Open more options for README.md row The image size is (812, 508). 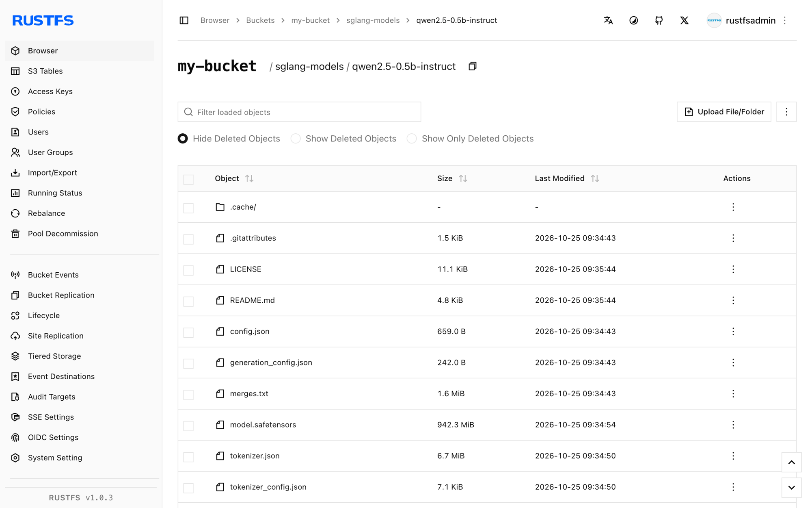(733, 300)
